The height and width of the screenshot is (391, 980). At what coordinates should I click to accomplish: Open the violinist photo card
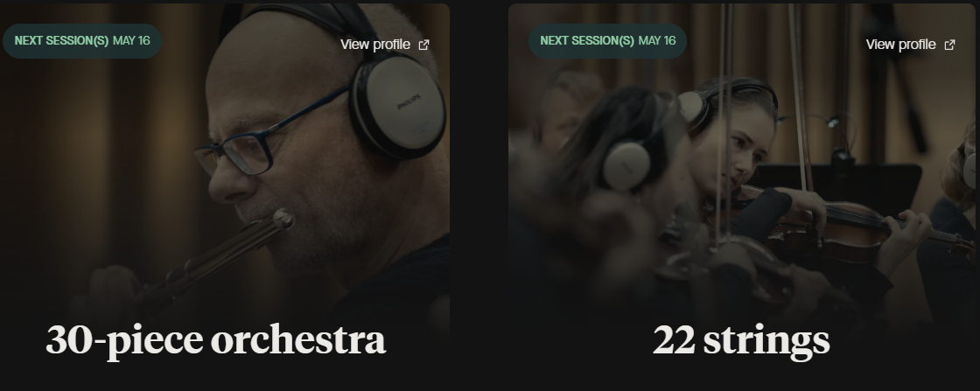(742, 193)
